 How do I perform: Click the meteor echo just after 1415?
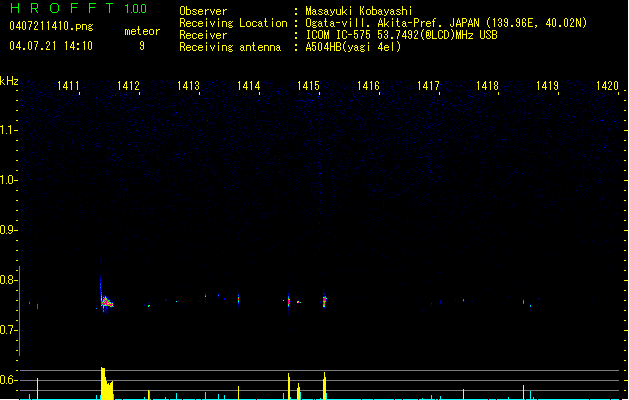tap(325, 300)
